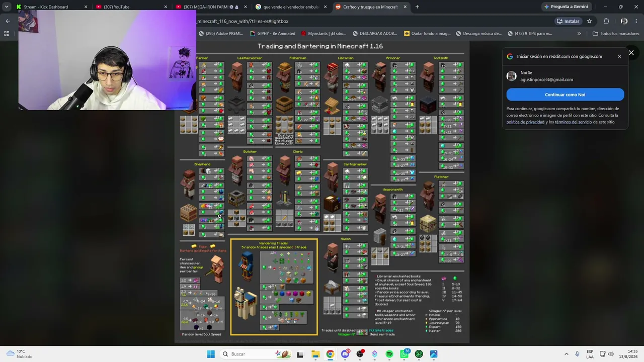Open the 'términos del servicio' link
This screenshot has height=362, width=644.
coord(574,122)
